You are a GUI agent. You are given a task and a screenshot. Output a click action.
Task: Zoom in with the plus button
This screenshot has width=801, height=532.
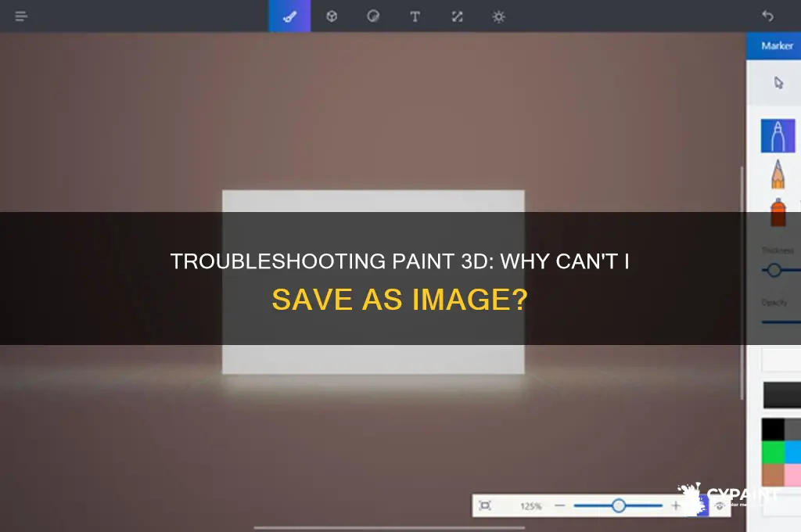coord(676,505)
